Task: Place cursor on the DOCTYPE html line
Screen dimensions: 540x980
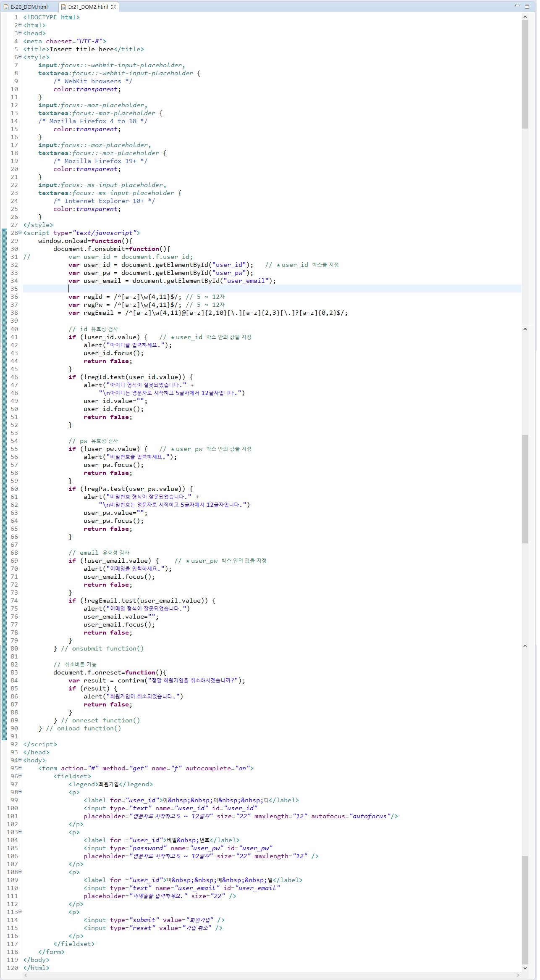Action: [x=51, y=17]
